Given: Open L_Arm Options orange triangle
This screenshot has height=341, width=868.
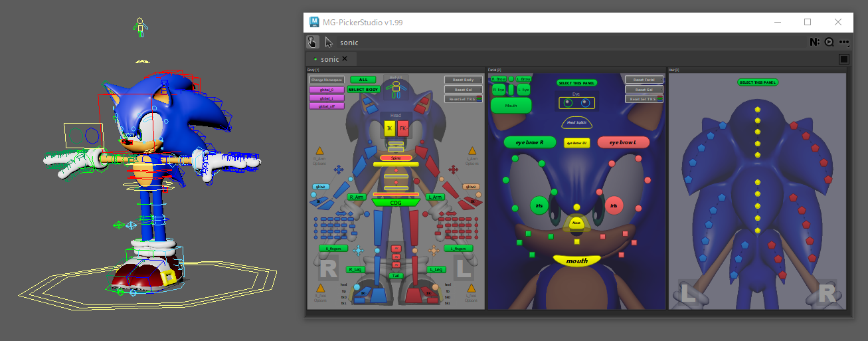Looking at the screenshot, I should [x=472, y=151].
